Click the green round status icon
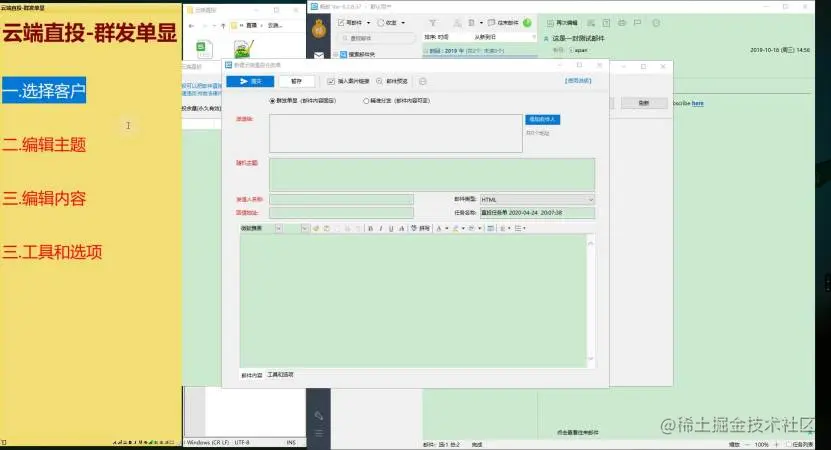831x450 pixels. [527, 23]
